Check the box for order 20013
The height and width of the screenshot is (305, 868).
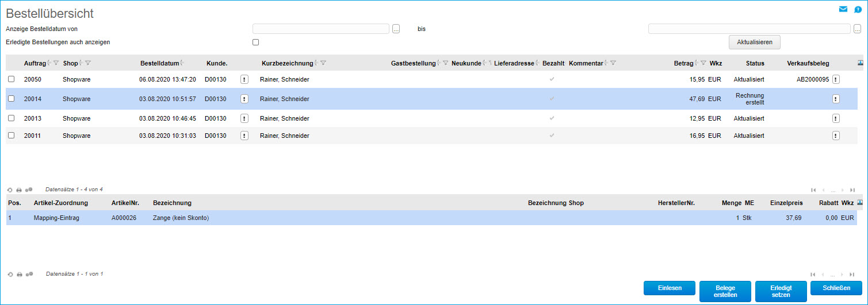(12, 118)
